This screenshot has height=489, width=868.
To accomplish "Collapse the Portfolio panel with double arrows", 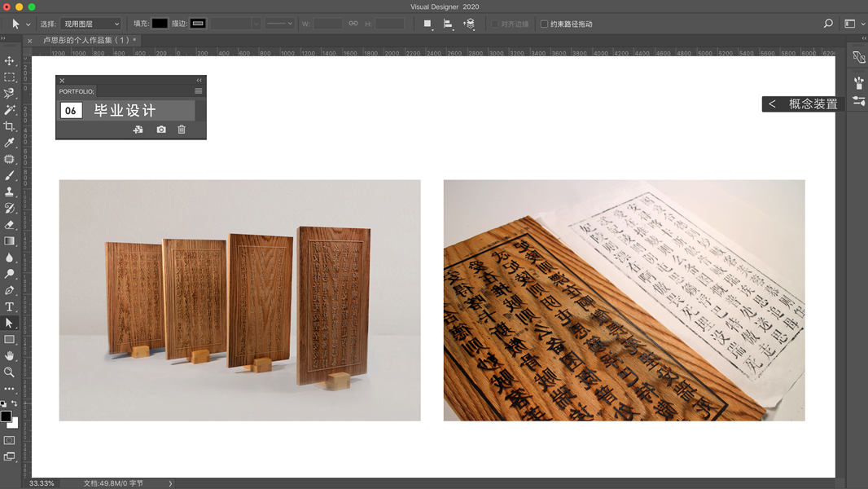I will click(199, 81).
